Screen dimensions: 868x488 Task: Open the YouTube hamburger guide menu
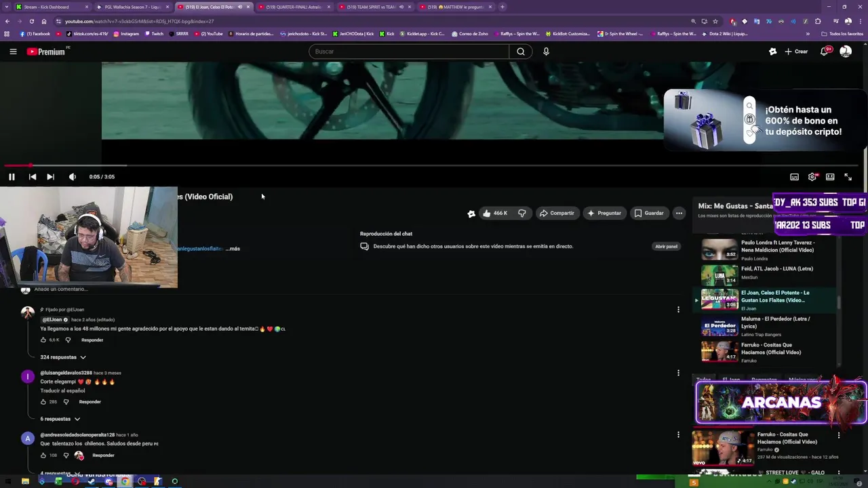pyautogui.click(x=13, y=52)
